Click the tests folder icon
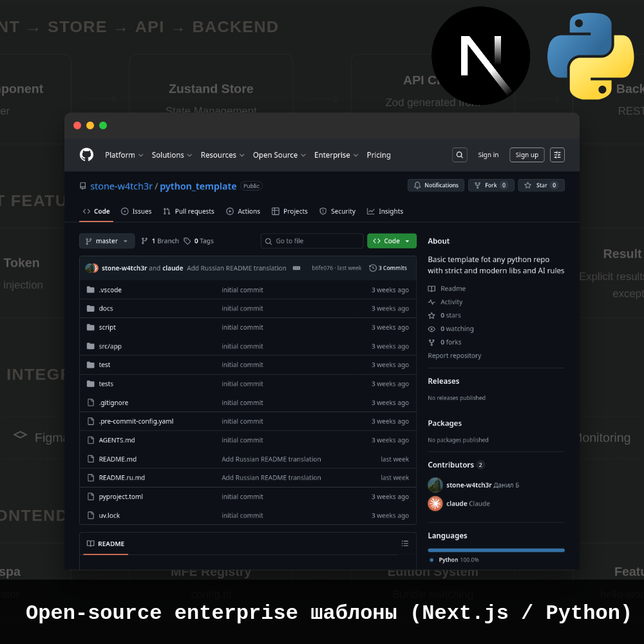 [x=91, y=384]
